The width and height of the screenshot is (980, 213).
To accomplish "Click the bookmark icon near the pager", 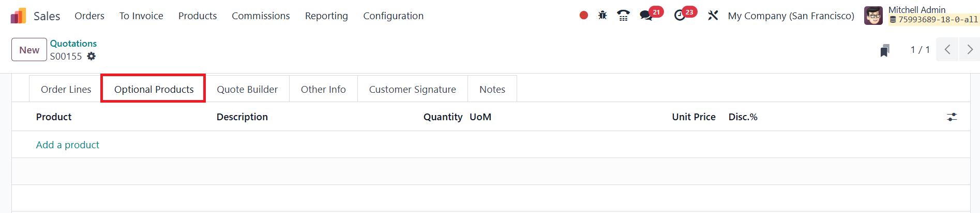I will pos(885,50).
